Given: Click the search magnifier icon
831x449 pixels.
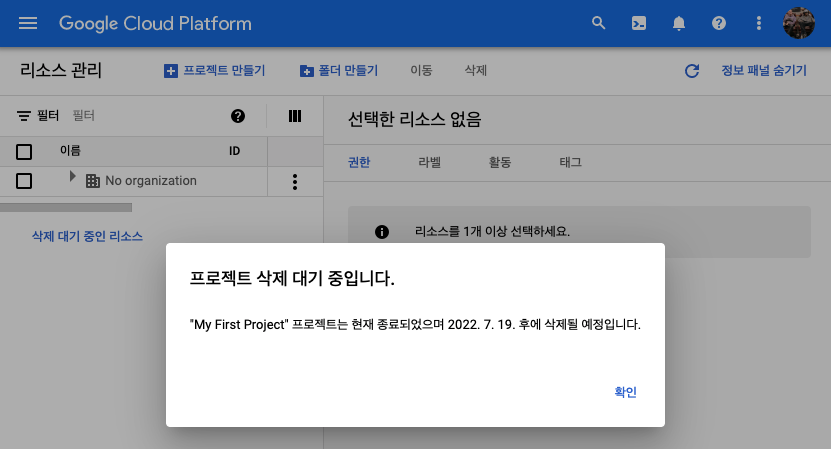Looking at the screenshot, I should point(598,23).
